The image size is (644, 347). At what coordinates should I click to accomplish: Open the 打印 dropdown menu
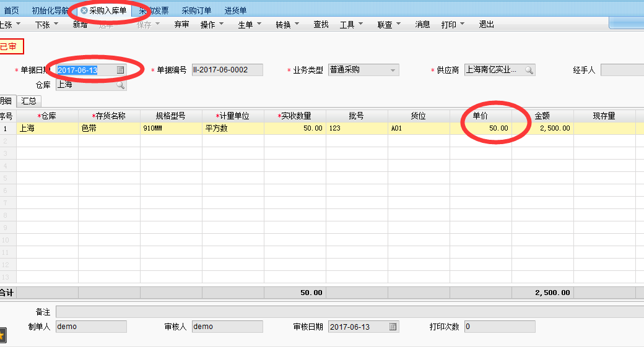coord(453,25)
